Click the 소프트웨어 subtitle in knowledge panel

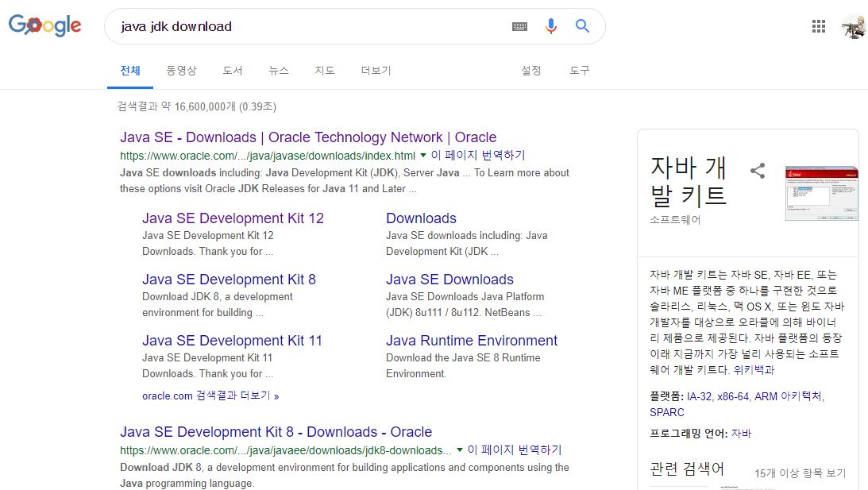[675, 220]
